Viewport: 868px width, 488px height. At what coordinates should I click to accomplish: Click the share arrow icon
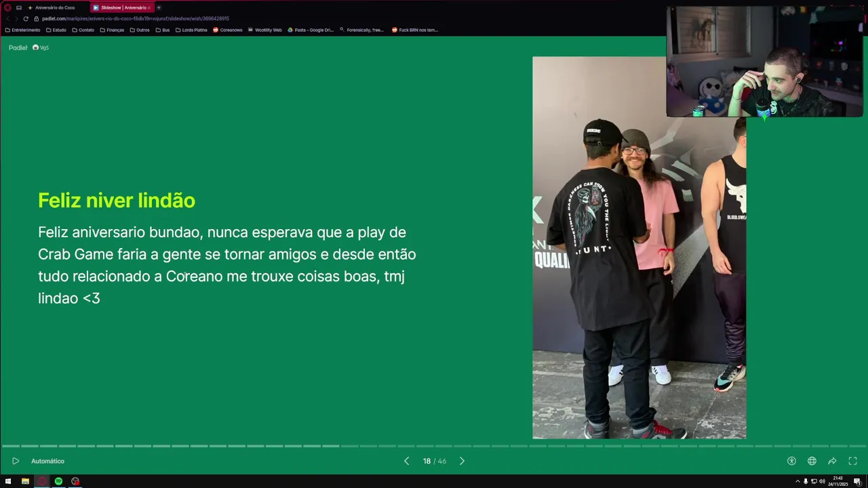point(832,461)
